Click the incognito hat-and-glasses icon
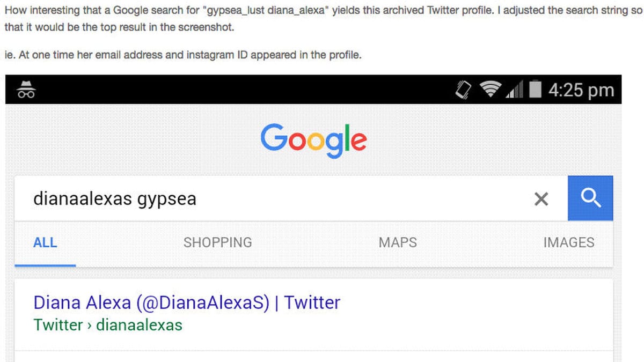Image resolution: width=644 pixels, height=362 pixels. pyautogui.click(x=26, y=89)
